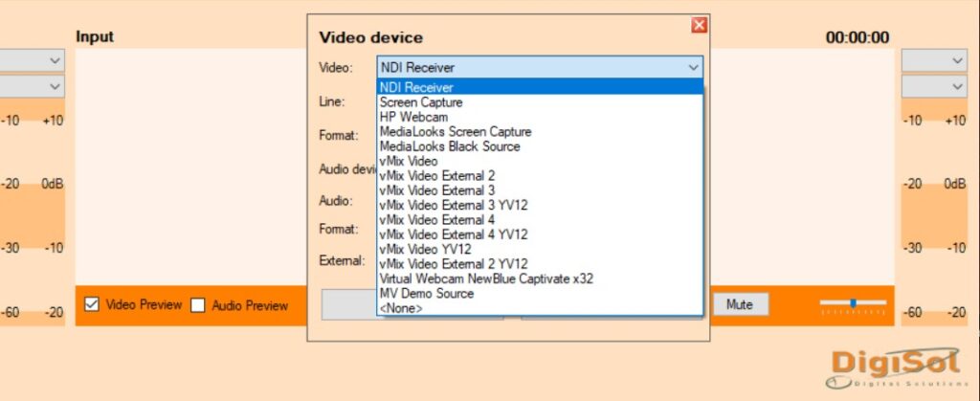Image resolution: width=980 pixels, height=401 pixels.
Task: Enable the Video Preview checkbox
Action: tap(93, 305)
